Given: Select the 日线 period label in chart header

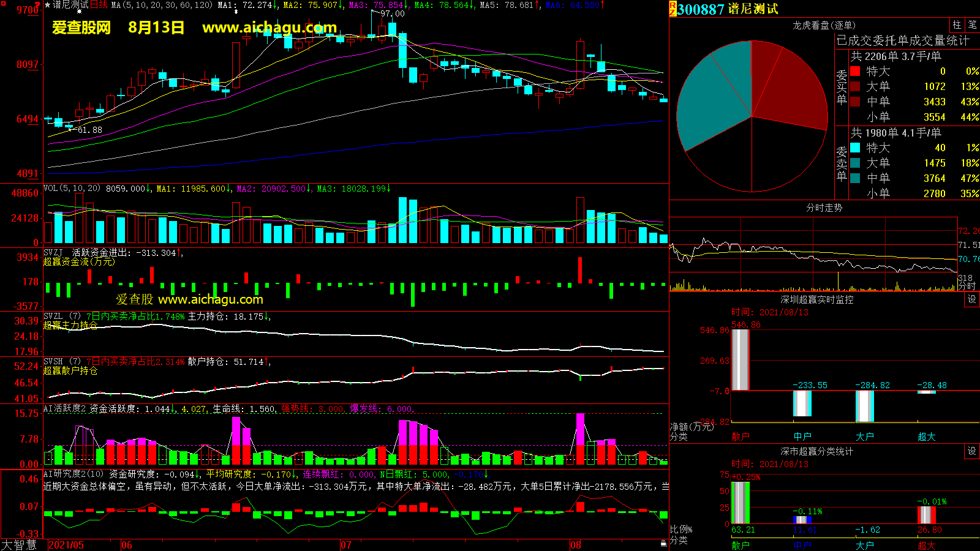Looking at the screenshot, I should (99, 5).
